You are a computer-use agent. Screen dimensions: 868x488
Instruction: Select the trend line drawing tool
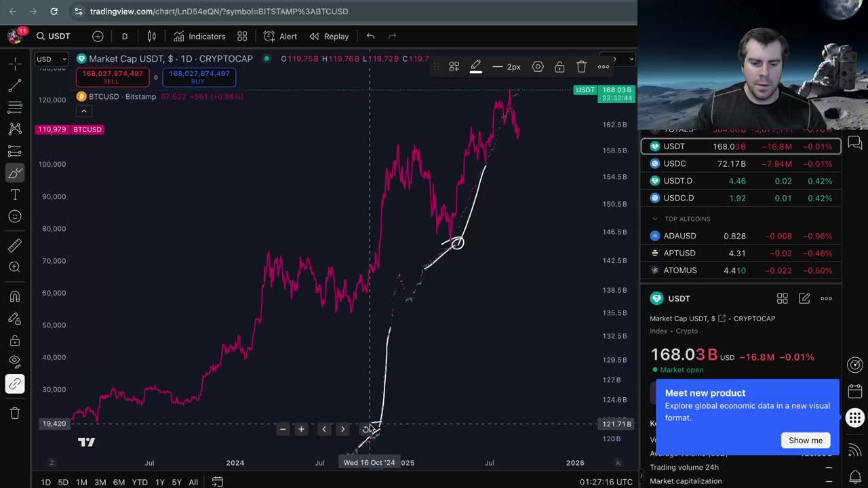click(15, 85)
